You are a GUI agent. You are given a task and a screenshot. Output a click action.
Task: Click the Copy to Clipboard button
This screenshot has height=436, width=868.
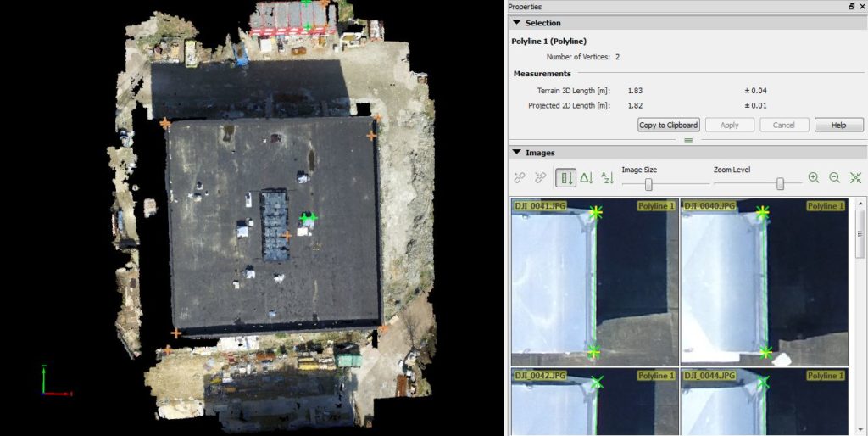tap(669, 125)
